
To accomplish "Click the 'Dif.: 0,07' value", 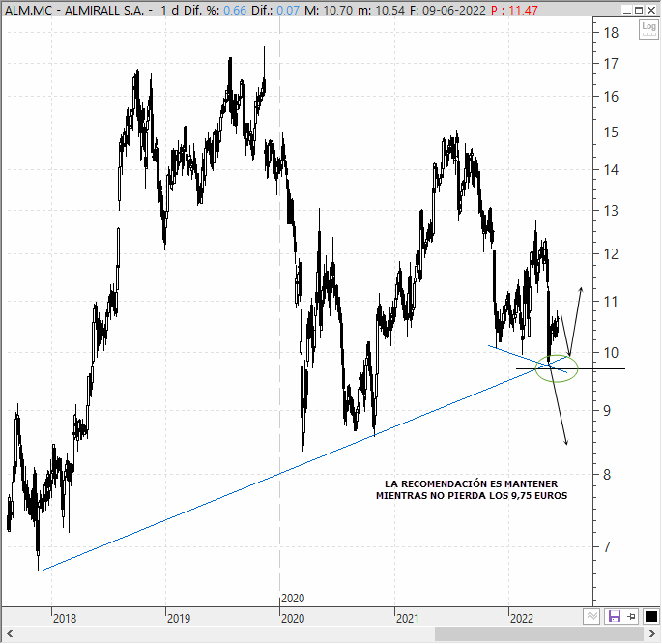I will pos(275,10).
